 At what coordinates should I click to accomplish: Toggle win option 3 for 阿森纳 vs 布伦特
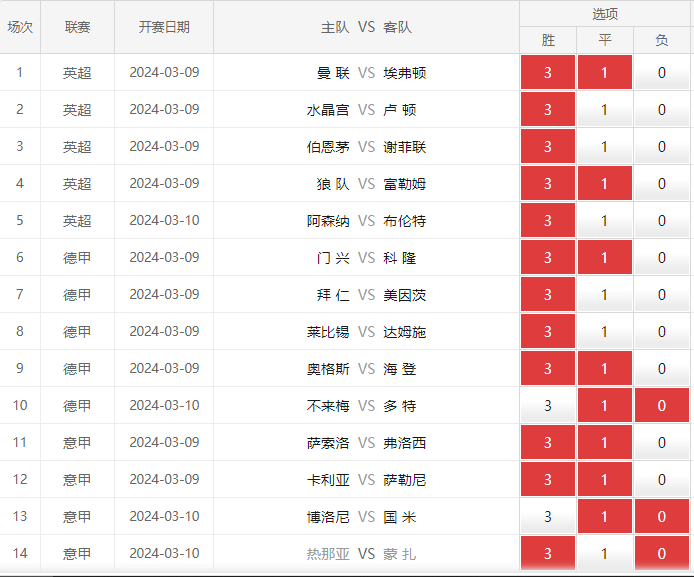click(x=547, y=220)
